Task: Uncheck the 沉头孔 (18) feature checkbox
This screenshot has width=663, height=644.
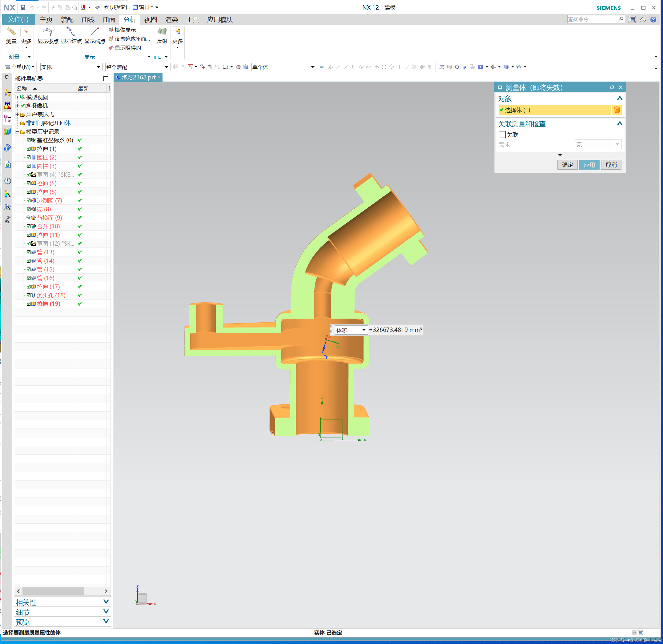Action: pos(29,295)
